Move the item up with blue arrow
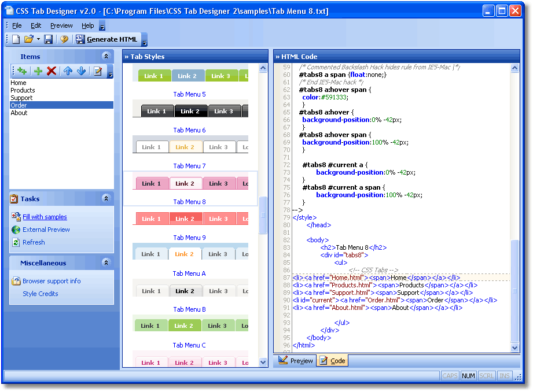Viewport: 533px width, 392px height. coord(68,71)
